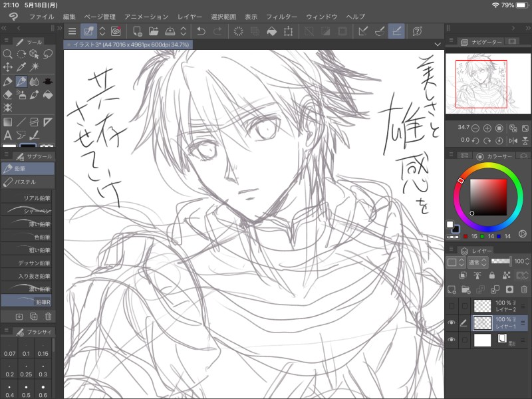This screenshot has width=532, height=399.
Task: Click Zoom in plus icon in Navigator
Action: 487,128
